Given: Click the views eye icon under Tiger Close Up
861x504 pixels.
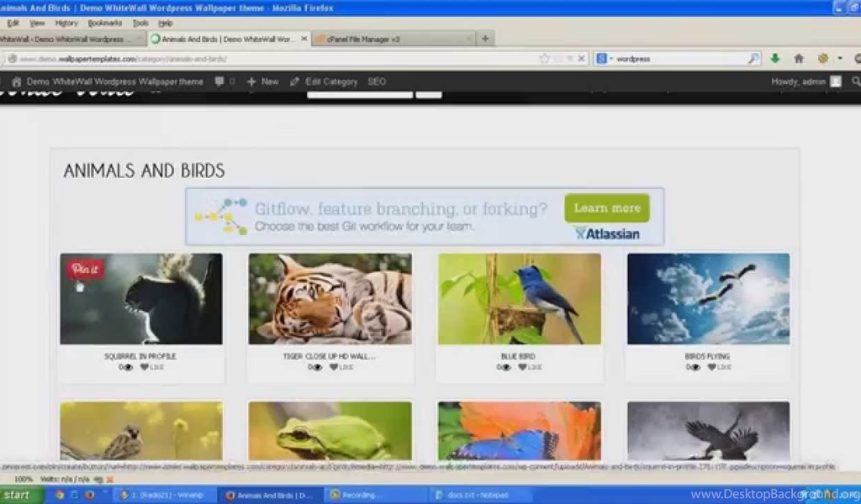Looking at the screenshot, I should point(317,367).
